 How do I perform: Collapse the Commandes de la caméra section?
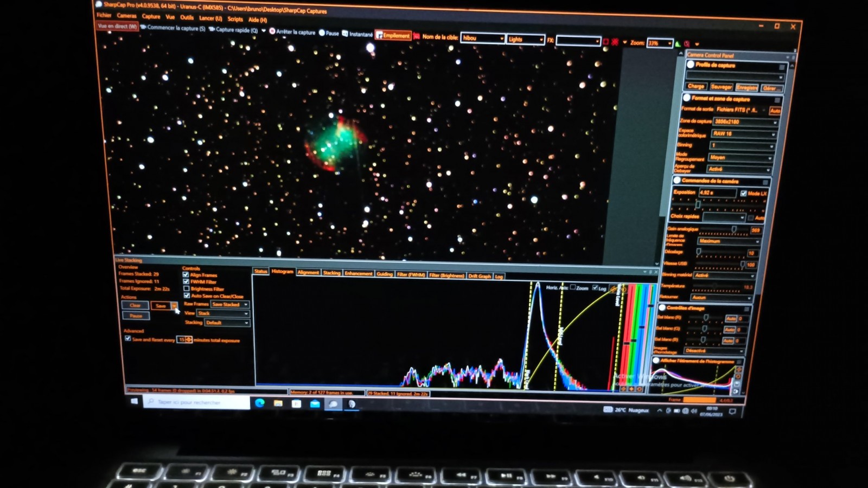coord(677,180)
